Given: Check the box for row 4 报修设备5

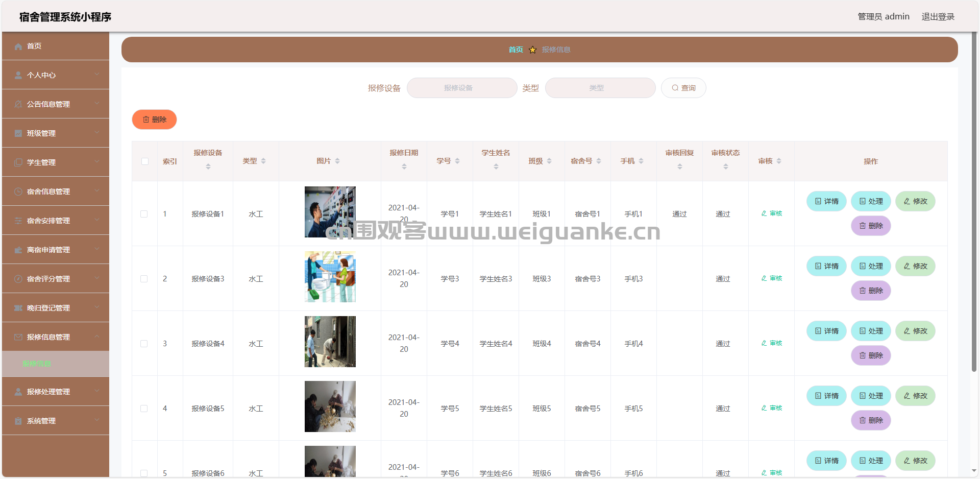Looking at the screenshot, I should tap(144, 409).
